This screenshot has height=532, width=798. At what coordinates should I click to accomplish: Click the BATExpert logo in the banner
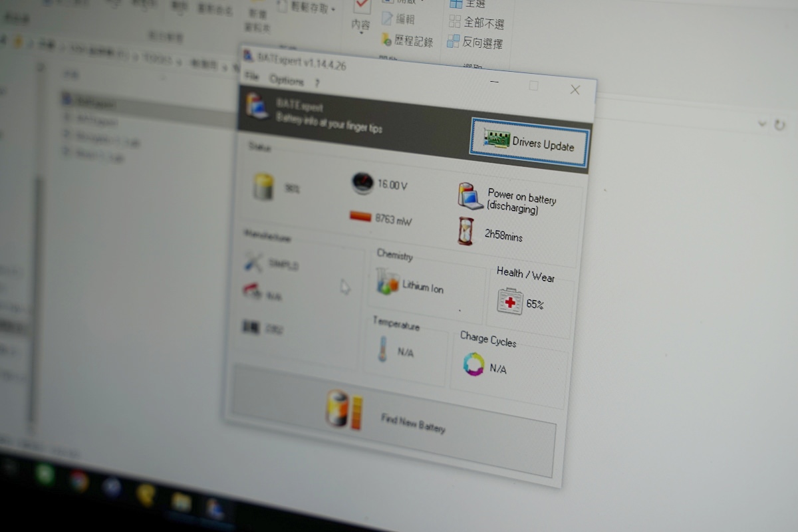point(257,106)
